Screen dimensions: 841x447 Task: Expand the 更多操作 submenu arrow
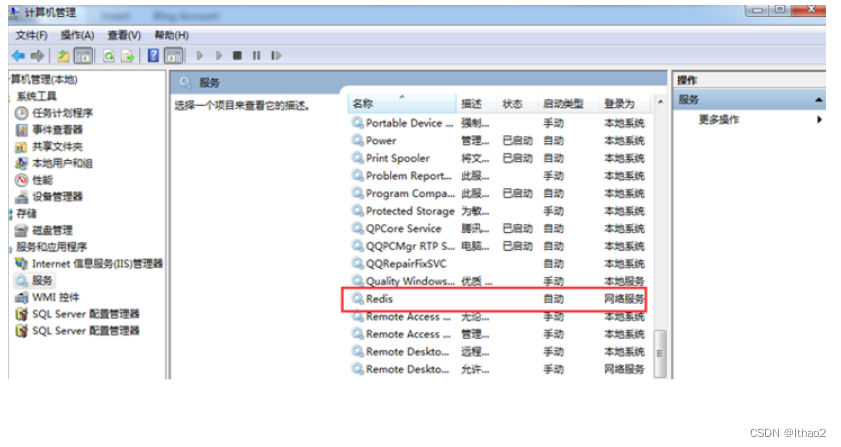click(819, 120)
